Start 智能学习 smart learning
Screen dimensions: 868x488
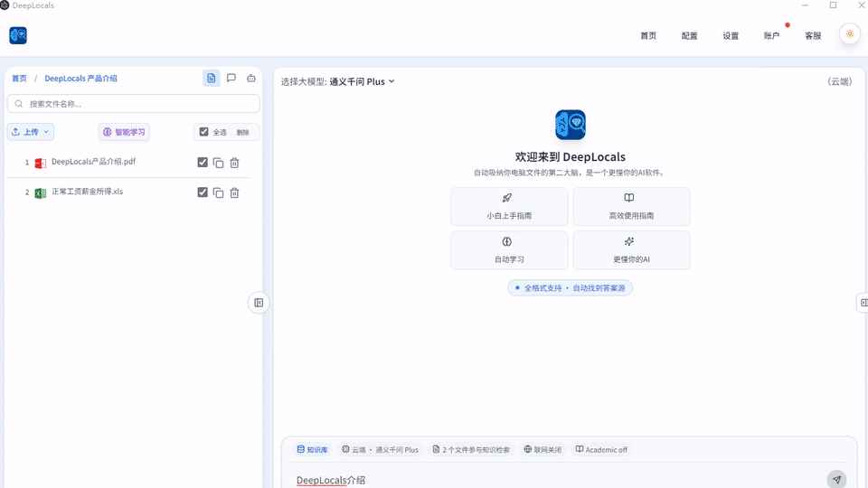124,132
